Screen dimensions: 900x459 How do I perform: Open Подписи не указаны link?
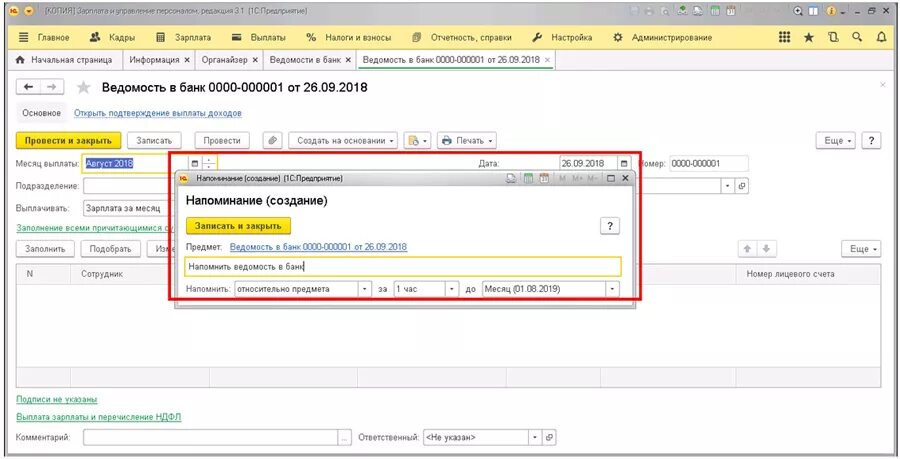[x=57, y=399]
